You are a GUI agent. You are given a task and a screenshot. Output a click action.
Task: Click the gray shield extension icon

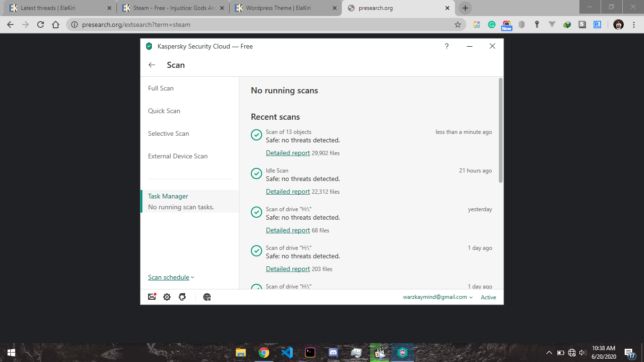tap(521, 25)
